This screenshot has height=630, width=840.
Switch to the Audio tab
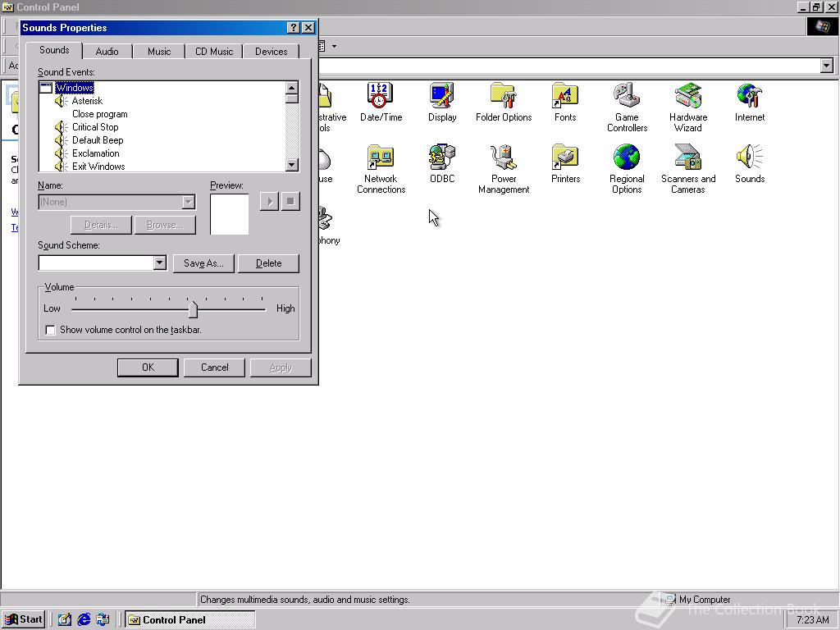[x=107, y=52]
